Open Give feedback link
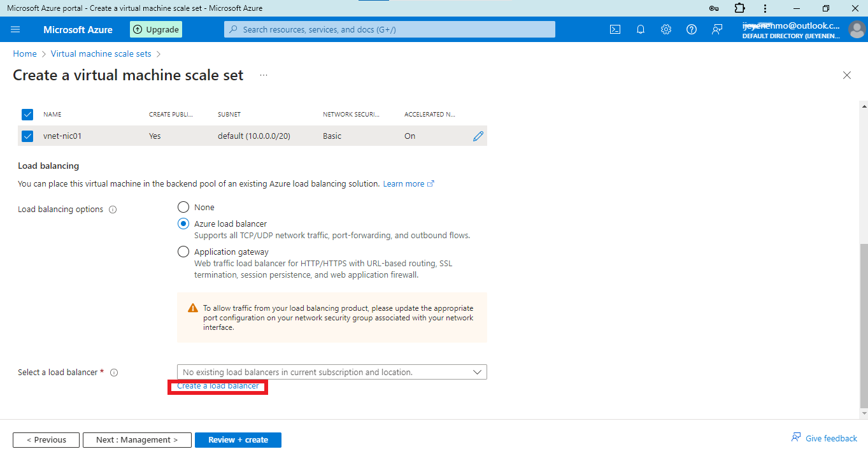The width and height of the screenshot is (868, 463). click(825, 438)
